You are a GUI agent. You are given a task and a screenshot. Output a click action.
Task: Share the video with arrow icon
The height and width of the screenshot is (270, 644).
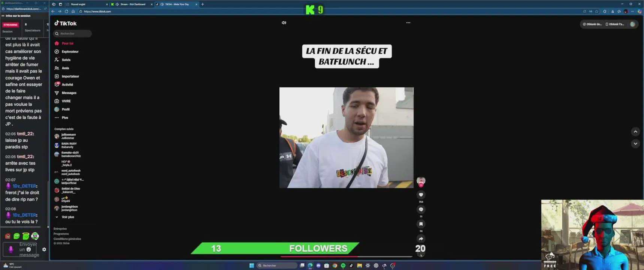pos(421,238)
